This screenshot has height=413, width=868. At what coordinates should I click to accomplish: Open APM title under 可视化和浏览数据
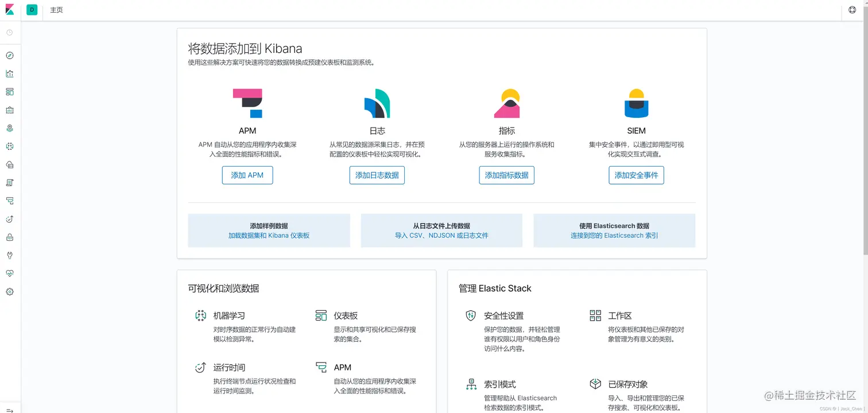coord(342,368)
